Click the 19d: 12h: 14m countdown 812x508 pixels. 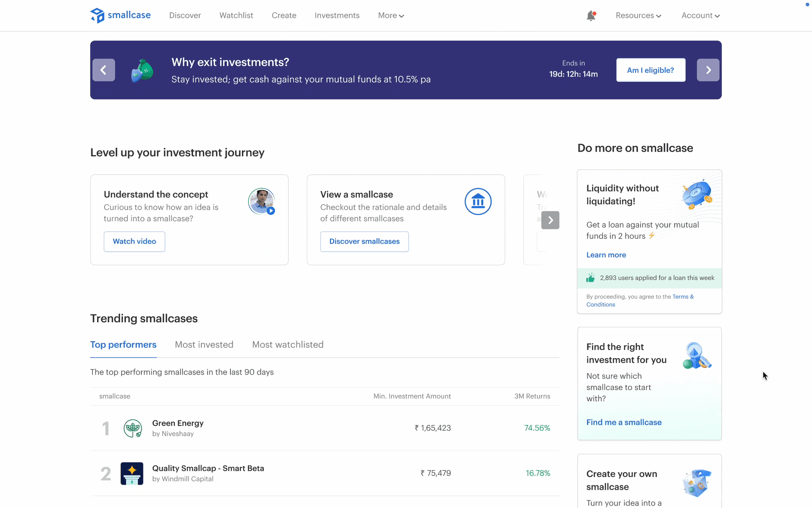tap(573, 74)
